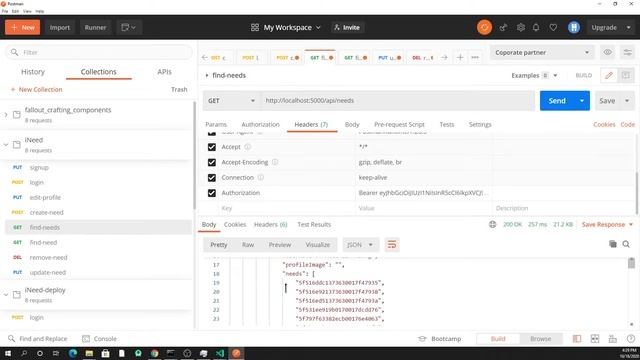Open Windows Start menu
640x360 pixels.
coord(8,353)
